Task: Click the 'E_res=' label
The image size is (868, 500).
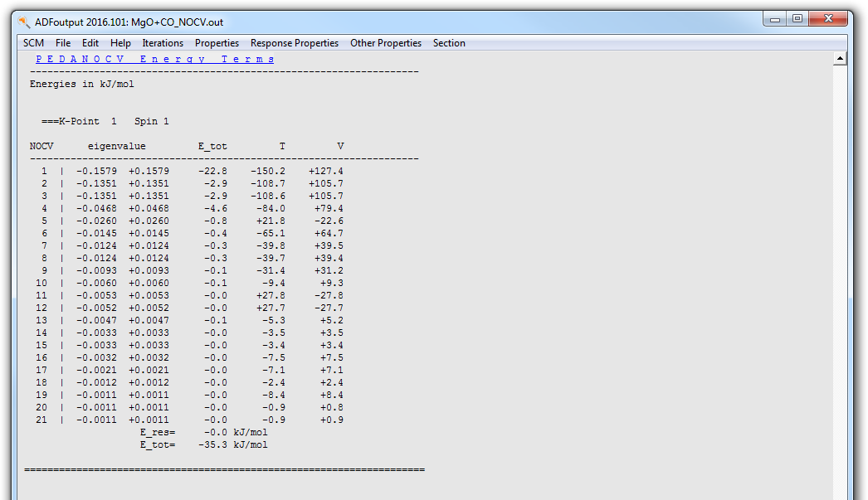Action: tap(158, 433)
